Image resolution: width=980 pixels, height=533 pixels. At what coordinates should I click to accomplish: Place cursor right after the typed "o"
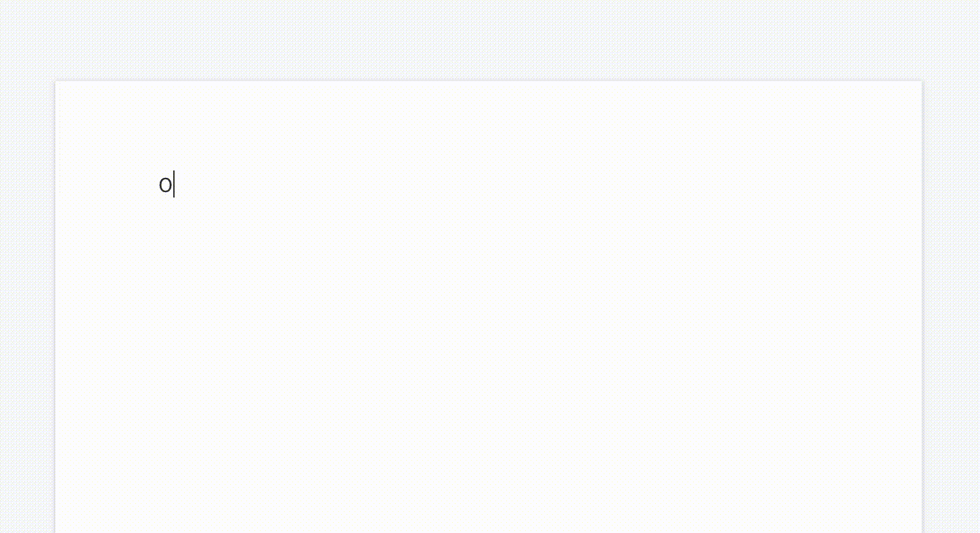173,185
